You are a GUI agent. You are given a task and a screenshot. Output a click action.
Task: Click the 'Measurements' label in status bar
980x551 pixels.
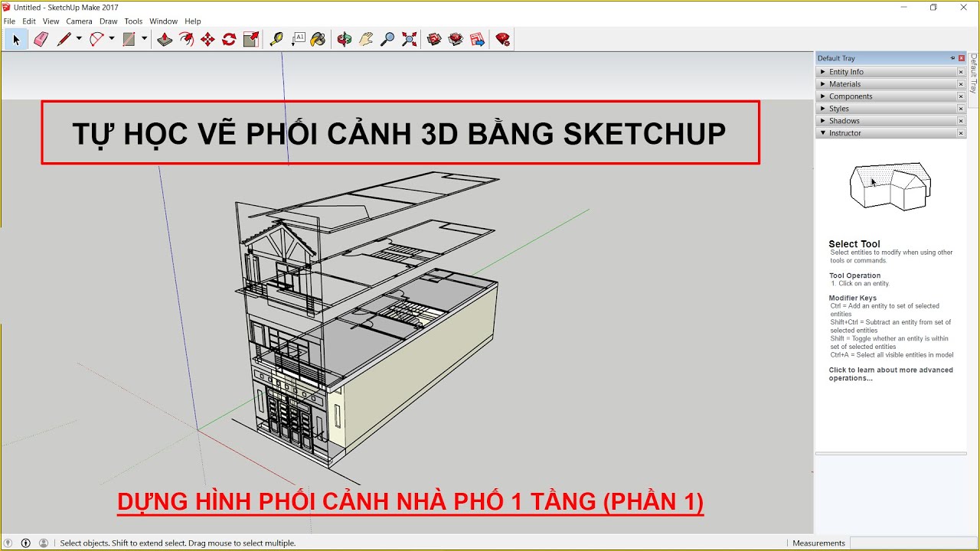pos(819,543)
